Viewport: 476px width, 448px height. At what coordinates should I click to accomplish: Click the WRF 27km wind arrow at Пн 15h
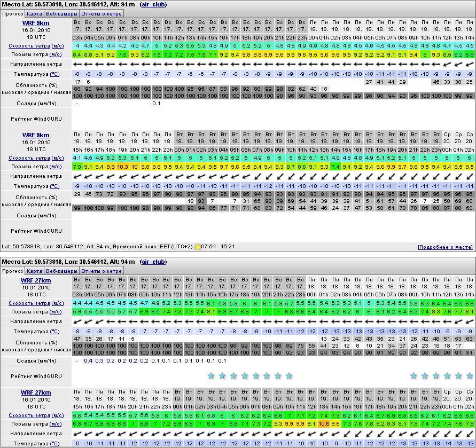pyautogui.click(x=77, y=434)
